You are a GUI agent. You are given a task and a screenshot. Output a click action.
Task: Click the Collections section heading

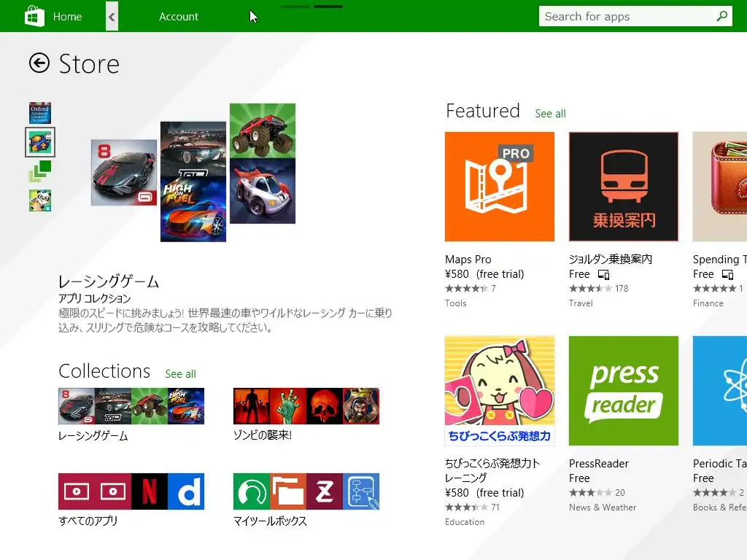coord(104,371)
